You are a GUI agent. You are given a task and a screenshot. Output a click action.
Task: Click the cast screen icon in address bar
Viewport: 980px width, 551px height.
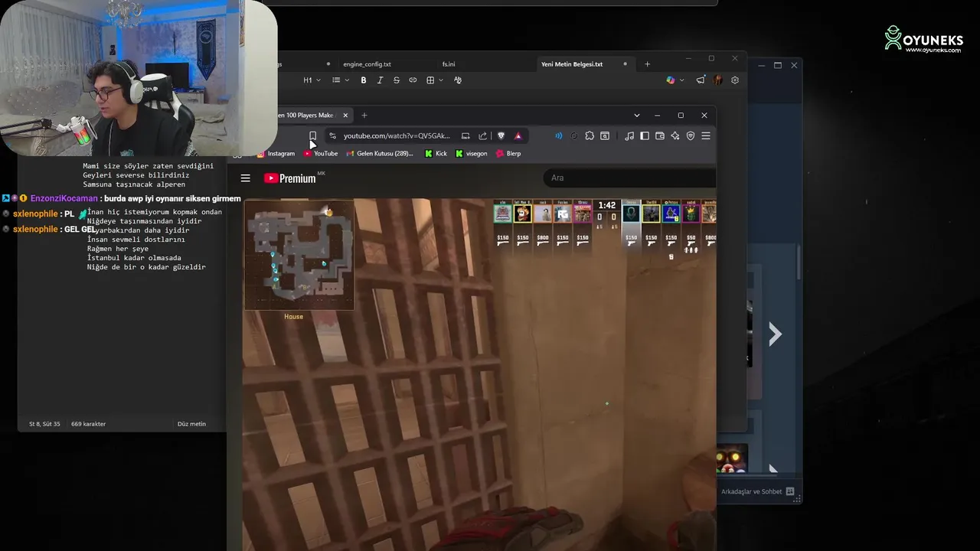(x=465, y=136)
